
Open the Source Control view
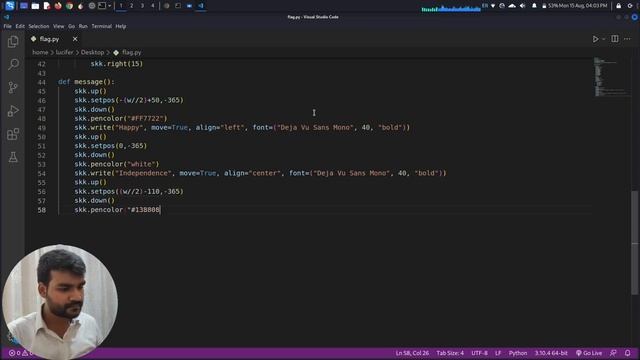coord(13,87)
